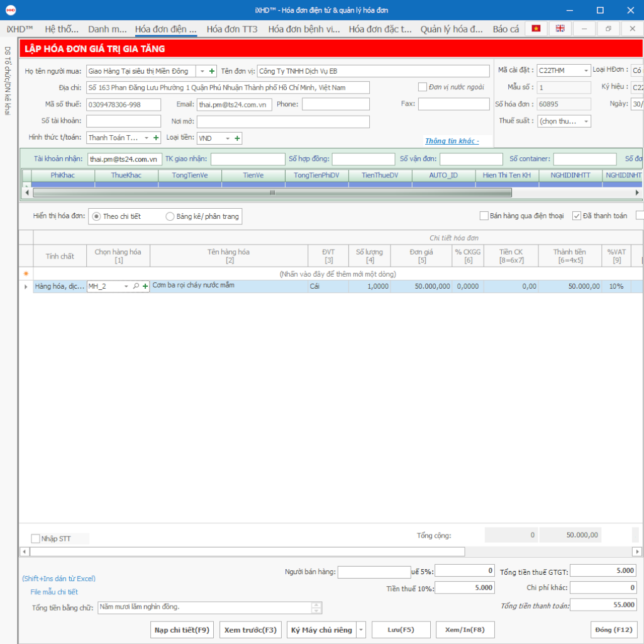Open the 'Hóa đơn TT3' menu tab
Screen dimensions: 644x644
click(x=232, y=29)
